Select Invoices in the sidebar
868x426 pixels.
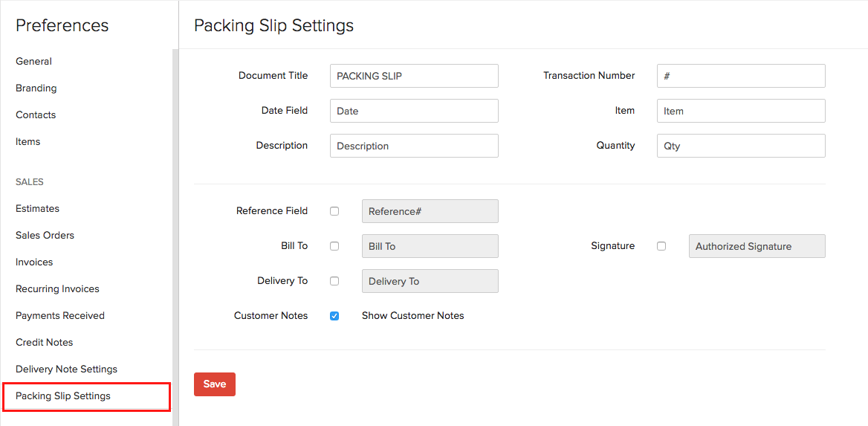tap(34, 262)
